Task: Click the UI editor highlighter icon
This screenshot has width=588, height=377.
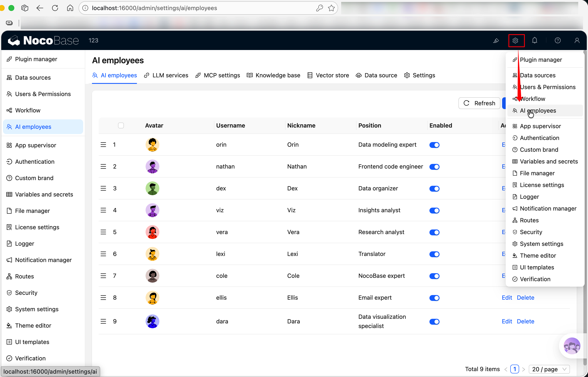Action: pyautogui.click(x=496, y=41)
